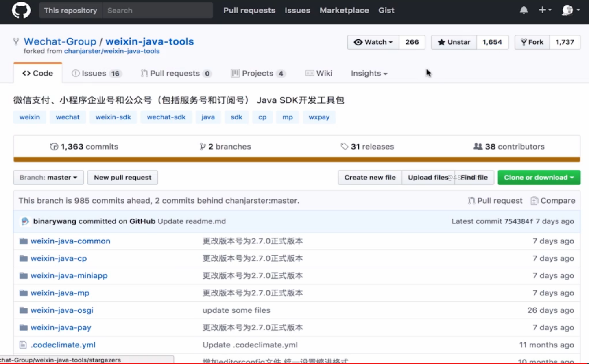View the 1,654 stargazers count
Viewport: 589px width, 364px height.
click(x=492, y=42)
